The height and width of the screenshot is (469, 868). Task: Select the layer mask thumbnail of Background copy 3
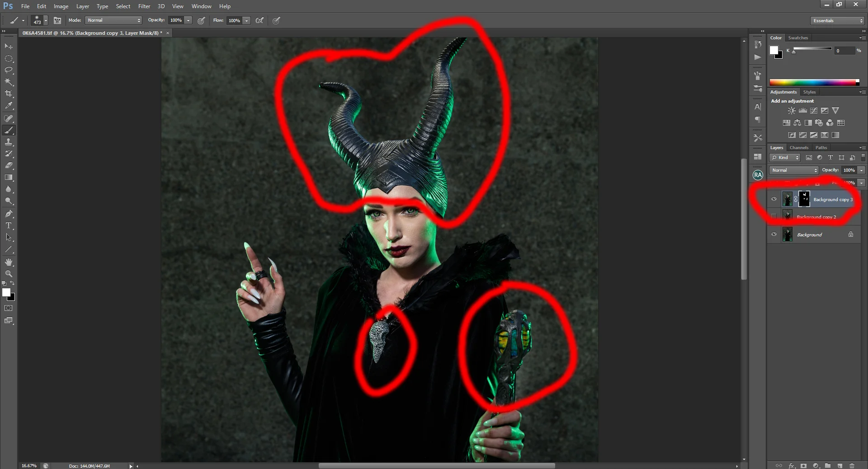(x=804, y=199)
